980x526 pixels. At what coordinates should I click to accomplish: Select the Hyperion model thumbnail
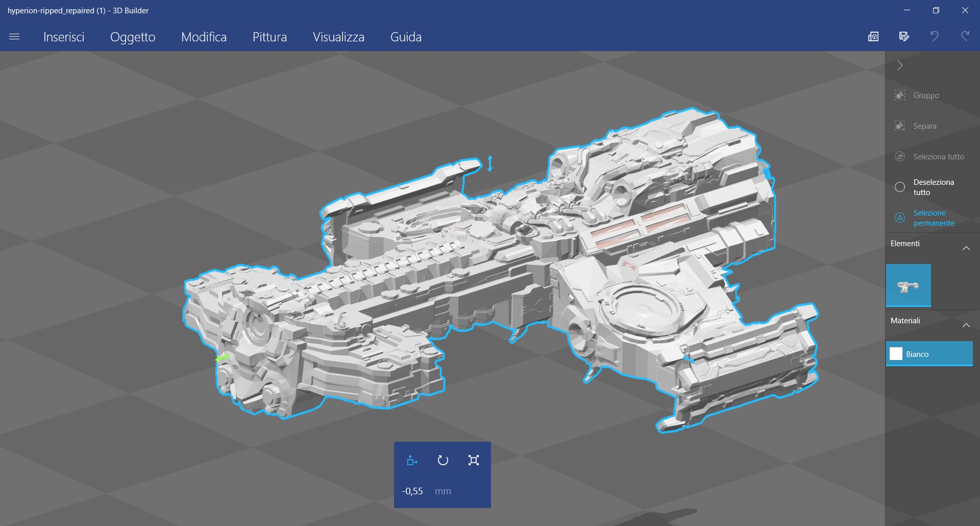click(909, 285)
